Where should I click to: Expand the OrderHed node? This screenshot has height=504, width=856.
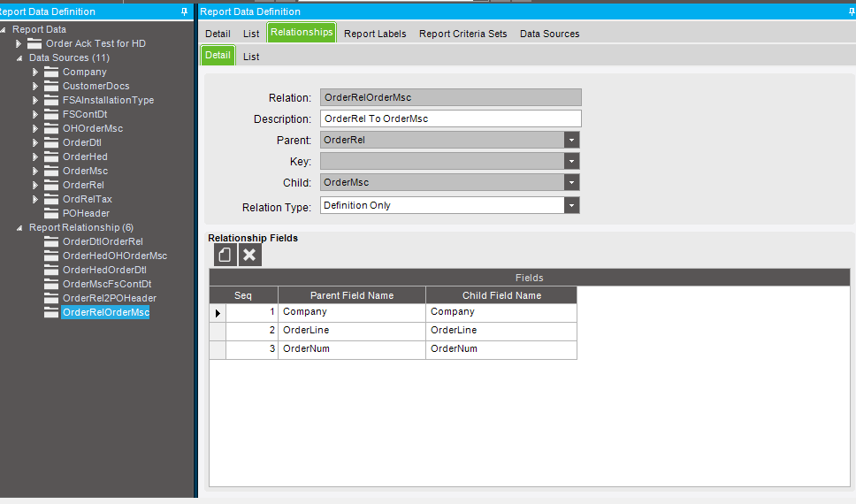point(35,157)
